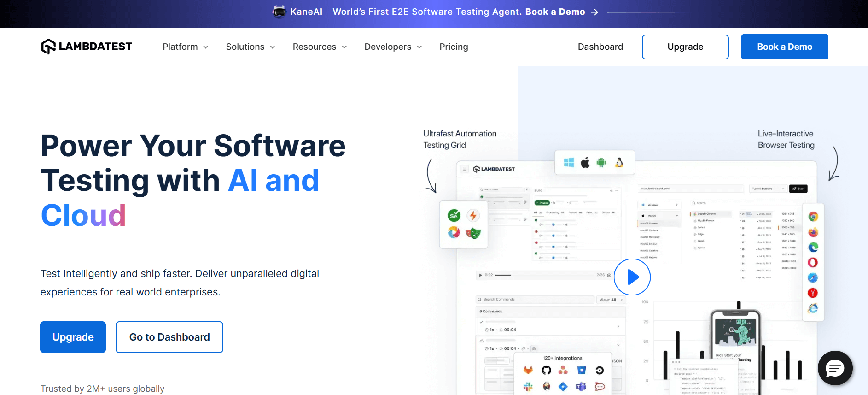Expand the Solutions menu

250,47
